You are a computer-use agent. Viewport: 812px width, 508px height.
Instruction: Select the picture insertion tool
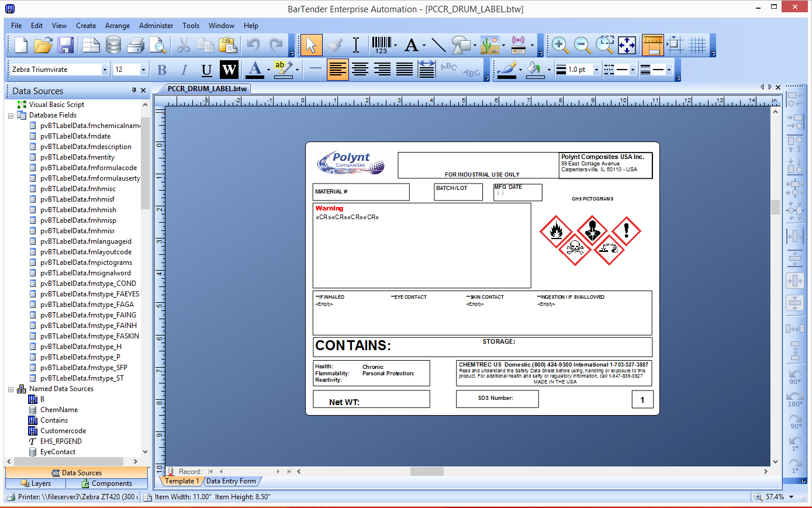489,45
